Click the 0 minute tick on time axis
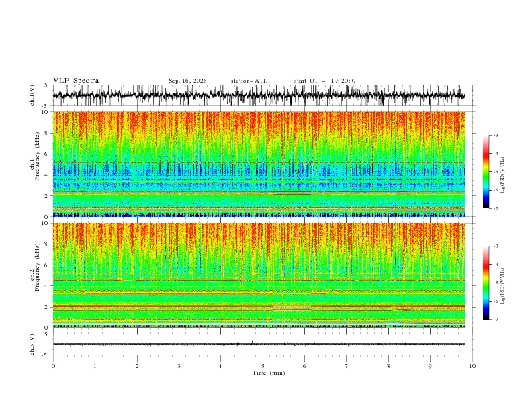 [53, 366]
